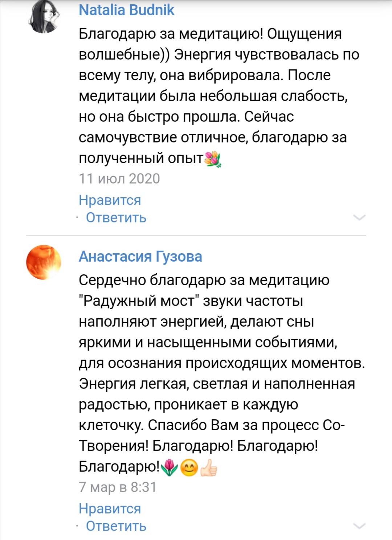The image size is (392, 540).
Task: Reply to Анастасия Гузова's comment via Ответить
Action: [x=116, y=526]
